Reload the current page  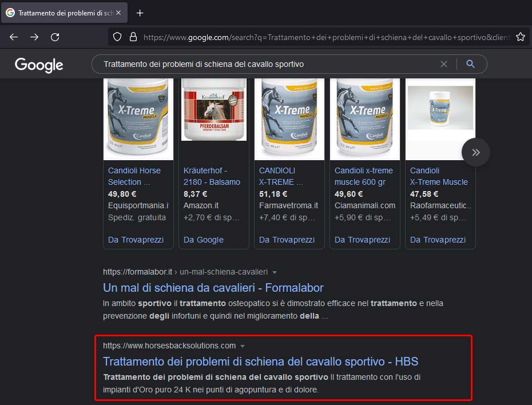click(x=55, y=36)
